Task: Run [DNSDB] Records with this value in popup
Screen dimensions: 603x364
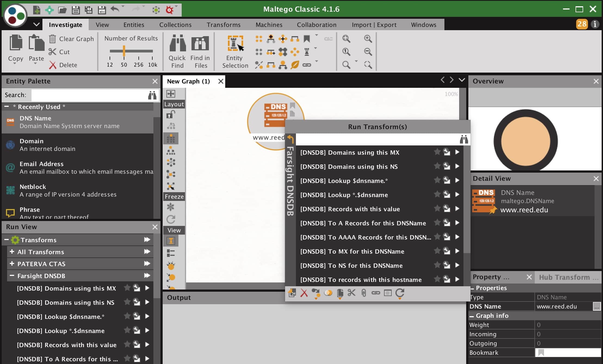Action: 457,209
